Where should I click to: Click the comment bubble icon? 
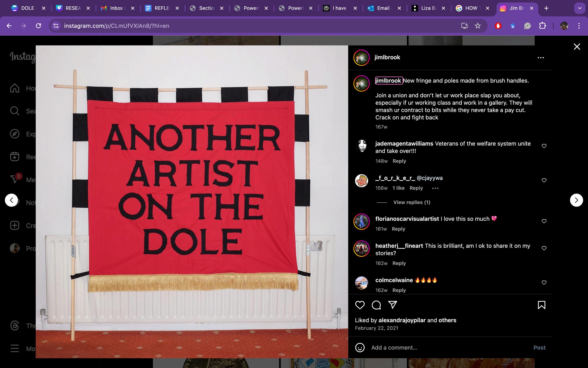(x=376, y=305)
